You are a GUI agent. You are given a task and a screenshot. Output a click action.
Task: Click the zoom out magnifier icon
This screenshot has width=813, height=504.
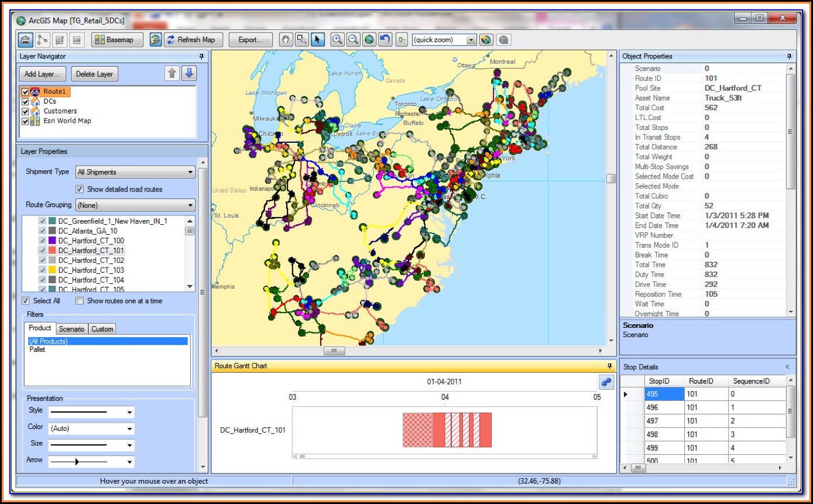pyautogui.click(x=353, y=40)
